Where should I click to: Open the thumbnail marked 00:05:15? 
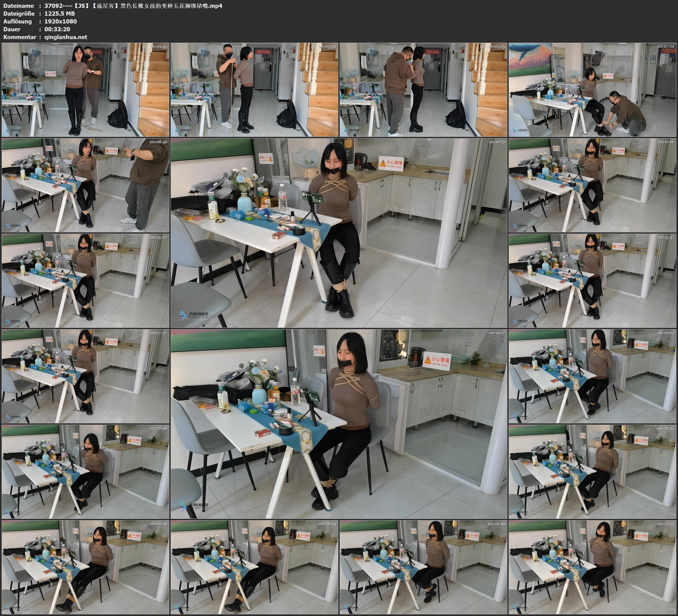coord(424,90)
